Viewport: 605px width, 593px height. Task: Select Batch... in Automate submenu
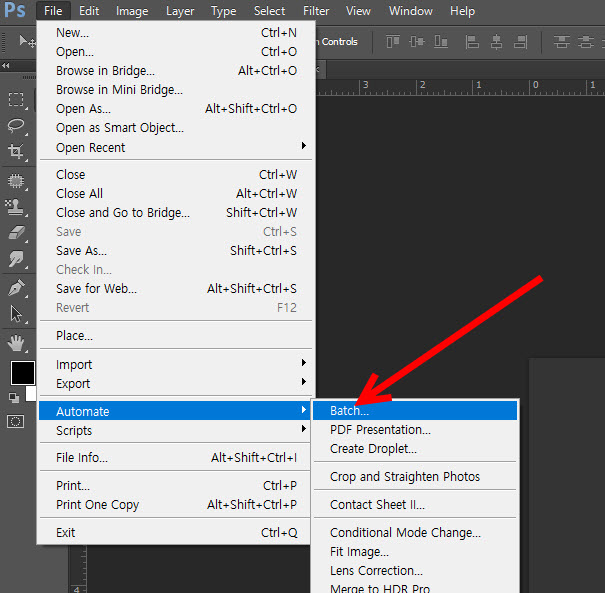click(x=415, y=411)
